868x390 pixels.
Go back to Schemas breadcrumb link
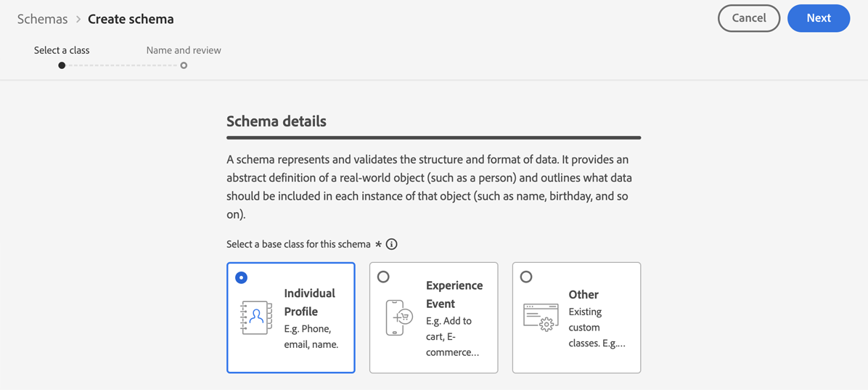pyautogui.click(x=42, y=20)
